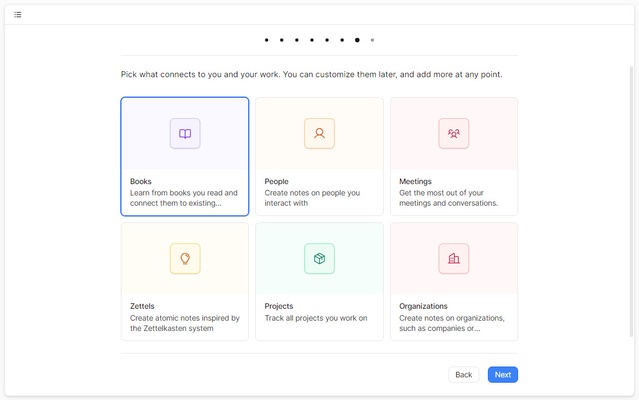
Task: Click the Zettels lightbulb icon
Action: pyautogui.click(x=185, y=258)
